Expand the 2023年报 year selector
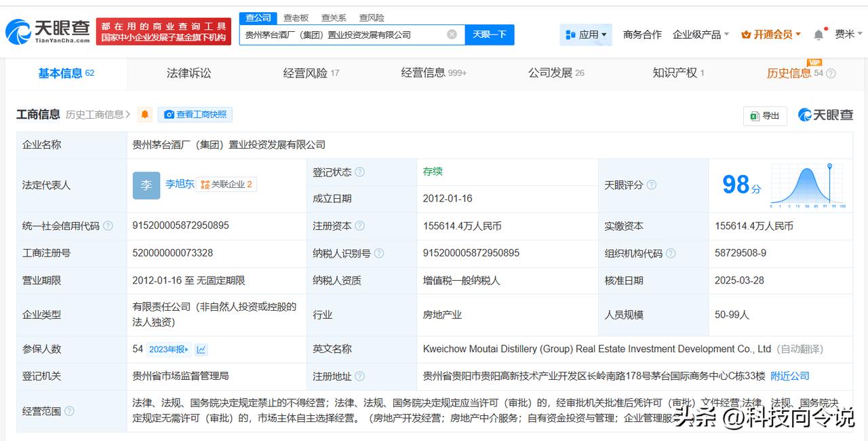Screen dimensions: 868x441 168,349
